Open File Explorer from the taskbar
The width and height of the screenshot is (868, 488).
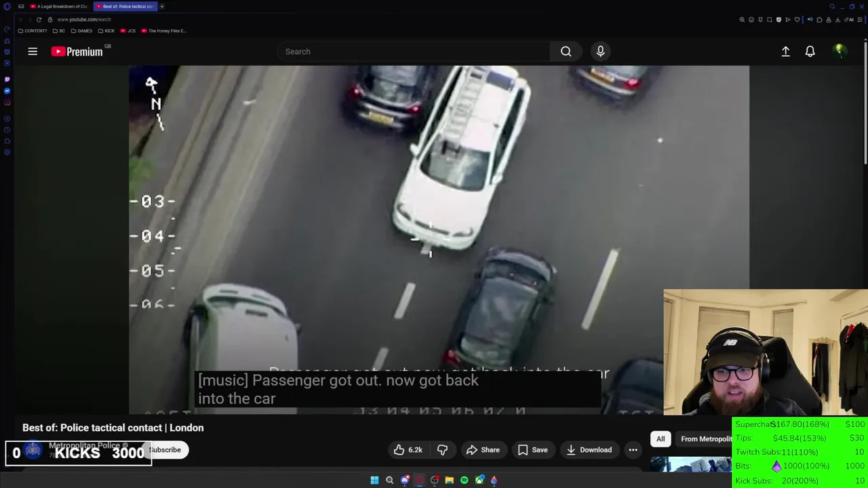449,480
